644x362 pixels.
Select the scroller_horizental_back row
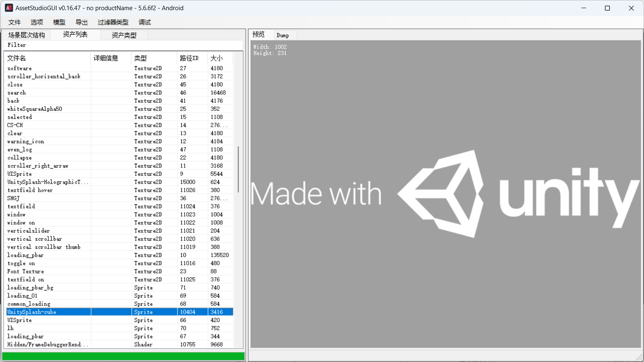coord(120,76)
